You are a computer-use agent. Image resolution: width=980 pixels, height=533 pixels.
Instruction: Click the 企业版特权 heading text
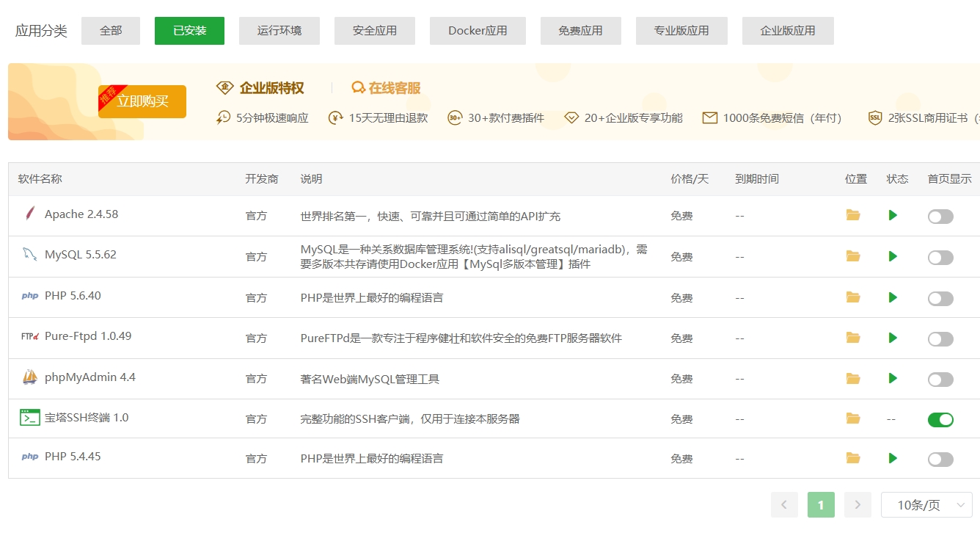271,88
